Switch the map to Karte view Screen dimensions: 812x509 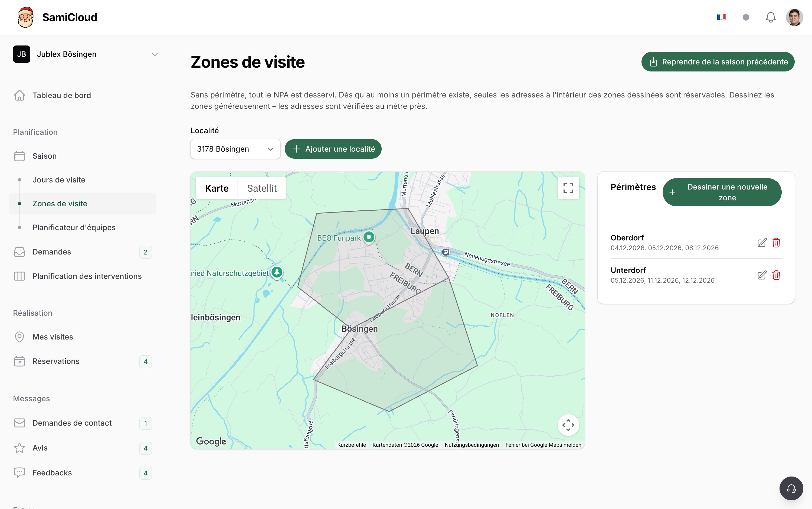(217, 188)
